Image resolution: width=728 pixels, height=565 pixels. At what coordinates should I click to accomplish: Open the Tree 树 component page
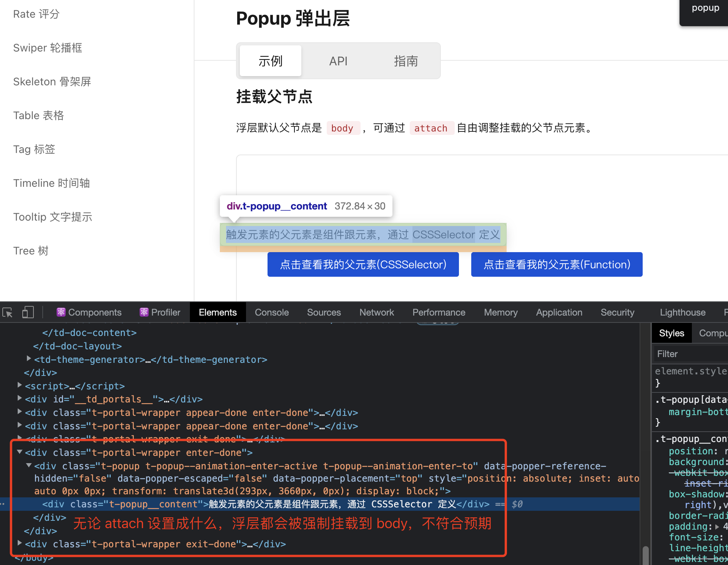click(x=31, y=250)
